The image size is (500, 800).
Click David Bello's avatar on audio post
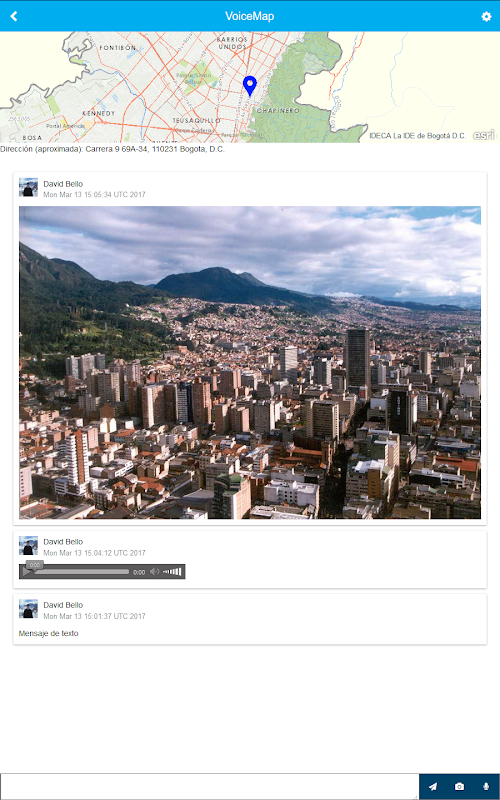click(29, 545)
